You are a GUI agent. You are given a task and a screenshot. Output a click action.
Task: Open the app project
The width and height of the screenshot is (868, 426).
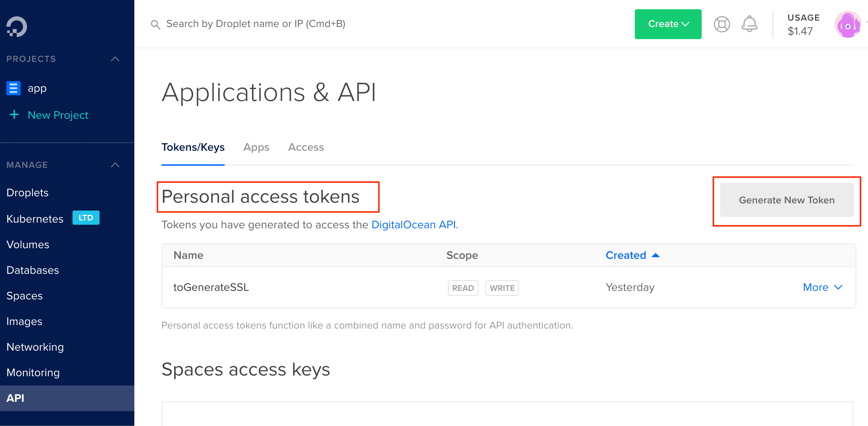[37, 88]
